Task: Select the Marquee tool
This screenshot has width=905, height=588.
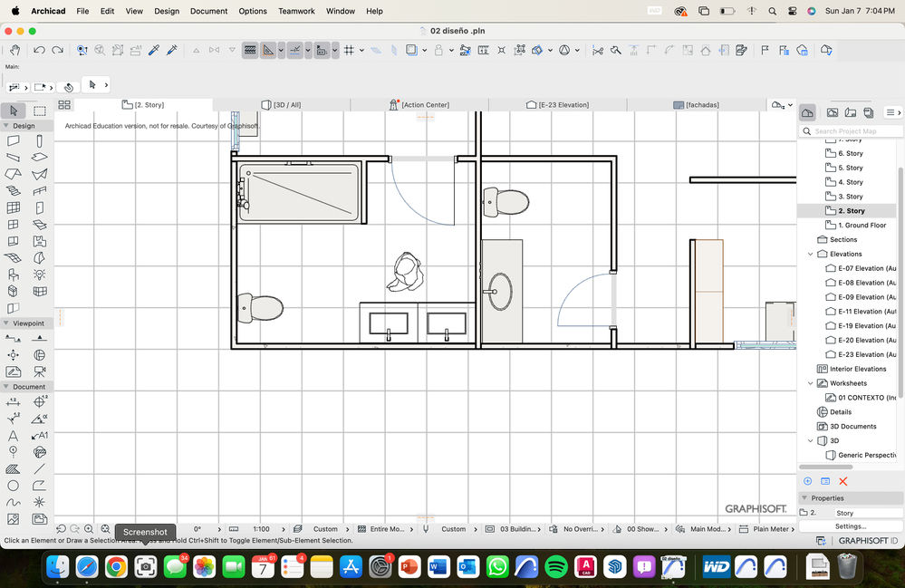Action: click(40, 111)
